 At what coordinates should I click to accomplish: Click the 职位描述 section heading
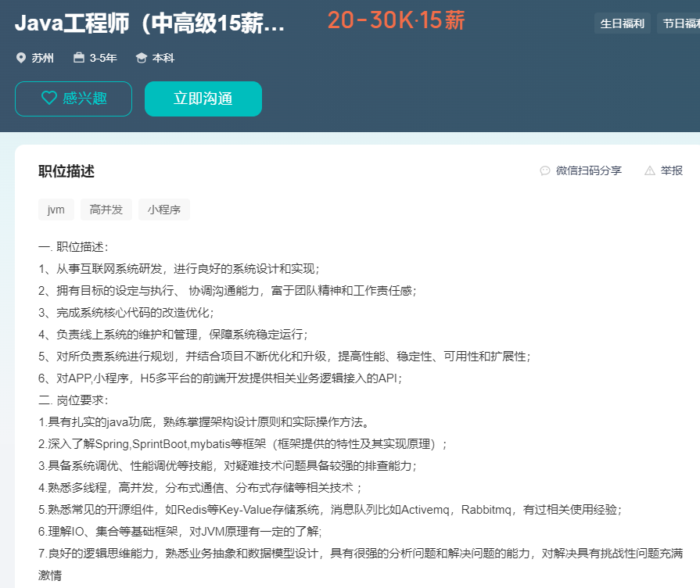(x=66, y=171)
